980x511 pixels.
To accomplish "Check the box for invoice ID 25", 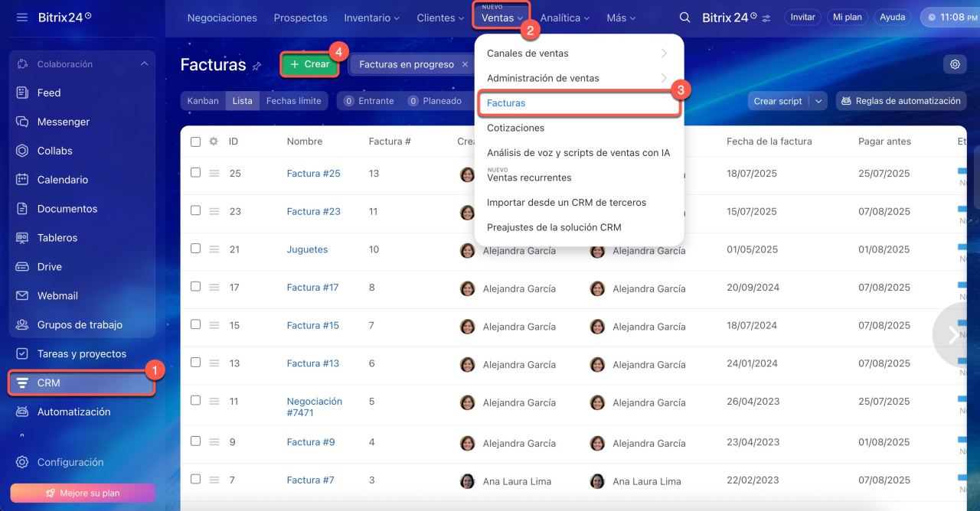I will point(195,173).
